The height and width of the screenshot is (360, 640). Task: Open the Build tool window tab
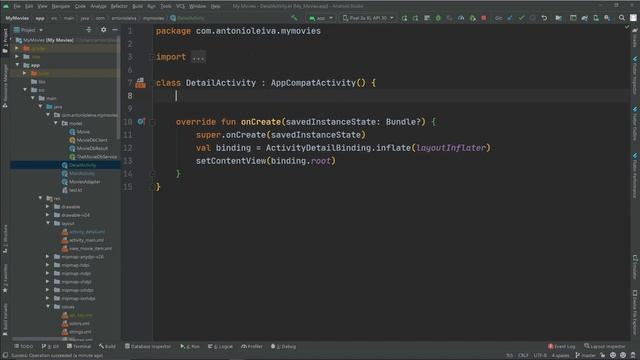click(x=107, y=346)
